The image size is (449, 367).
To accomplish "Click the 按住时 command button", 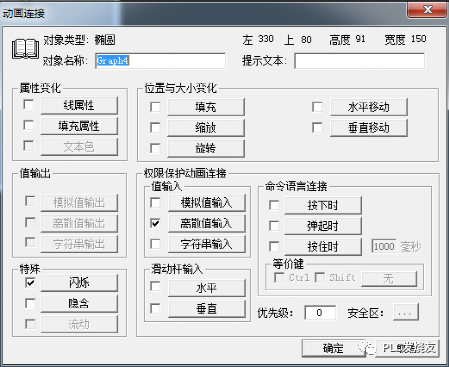I will coord(323,247).
